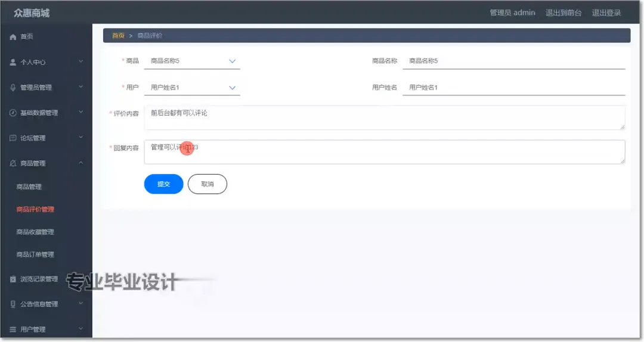This screenshot has height=342, width=644.
Task: Select 商品评价管理 in the sidebar
Action: point(35,209)
